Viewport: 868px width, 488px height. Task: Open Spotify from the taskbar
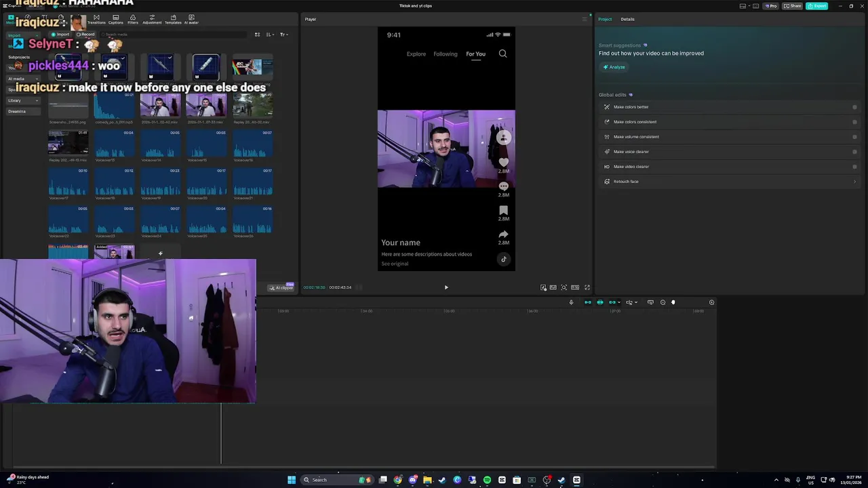[487, 480]
